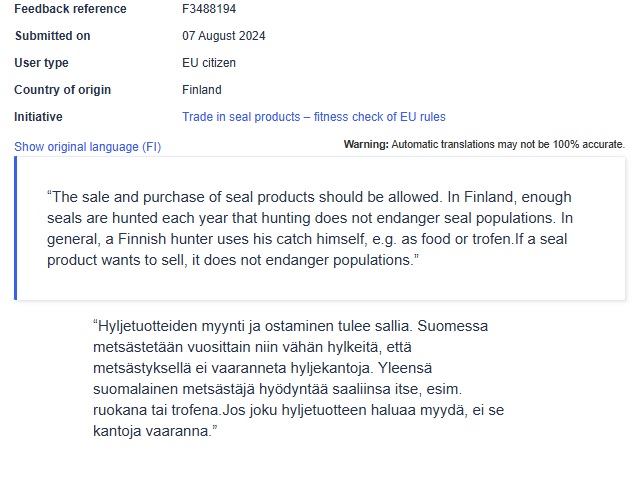Click the blue left border of the quote box
The height and width of the screenshot is (502, 637).
16,228
